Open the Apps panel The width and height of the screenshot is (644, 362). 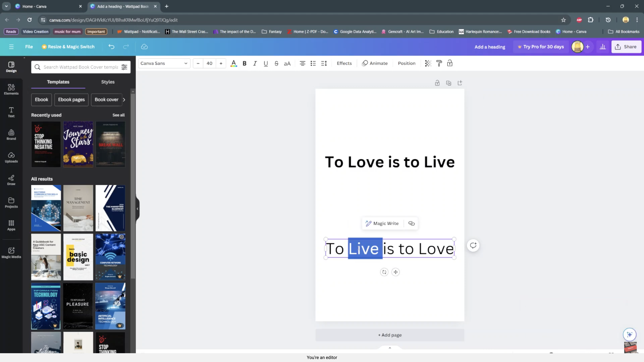pos(11,225)
